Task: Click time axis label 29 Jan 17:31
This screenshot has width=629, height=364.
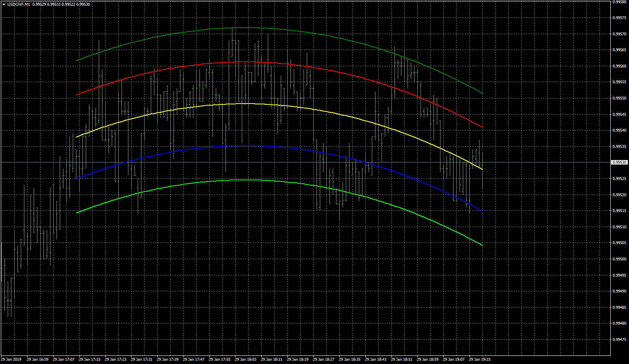Action: tap(142, 360)
